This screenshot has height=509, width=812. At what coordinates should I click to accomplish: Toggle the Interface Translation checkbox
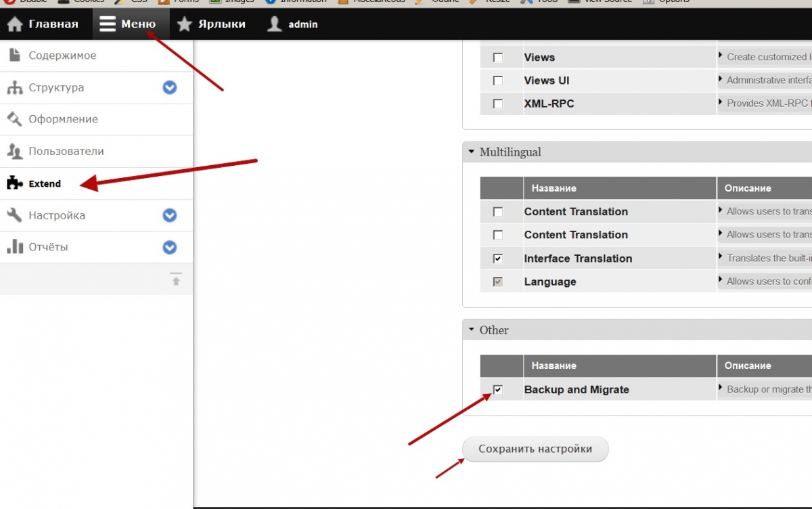tap(498, 259)
